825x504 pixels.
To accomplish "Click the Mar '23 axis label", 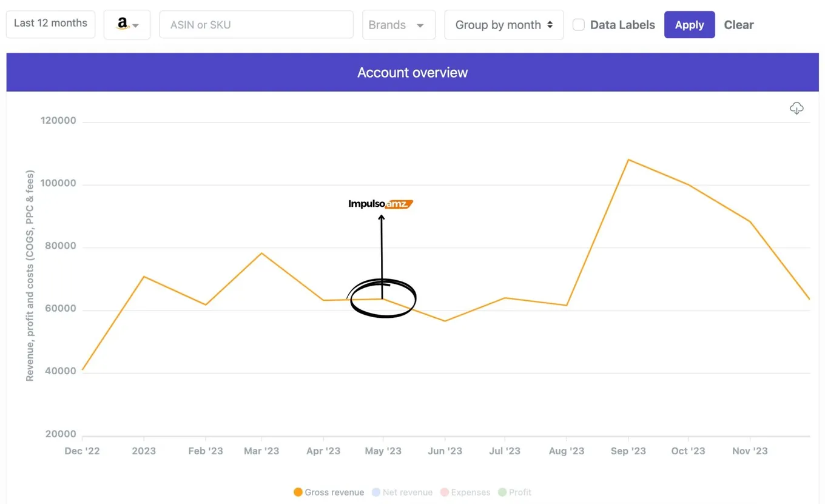I will click(261, 451).
